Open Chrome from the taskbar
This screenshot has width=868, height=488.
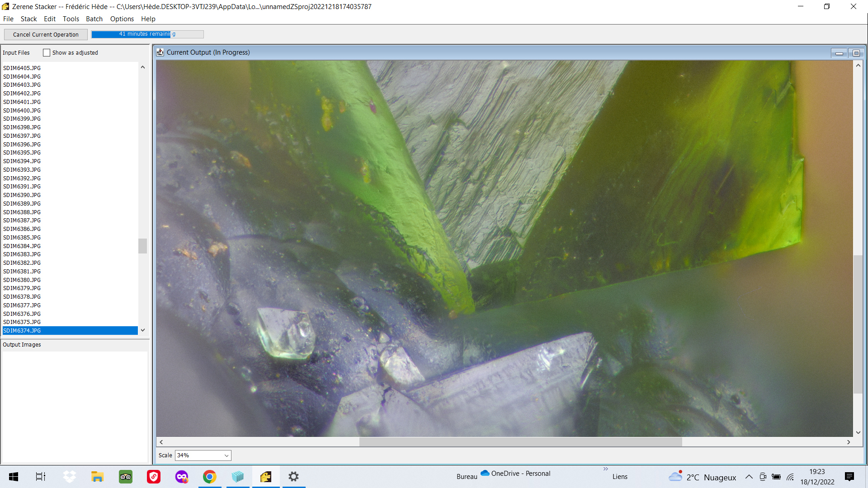pos(209,477)
